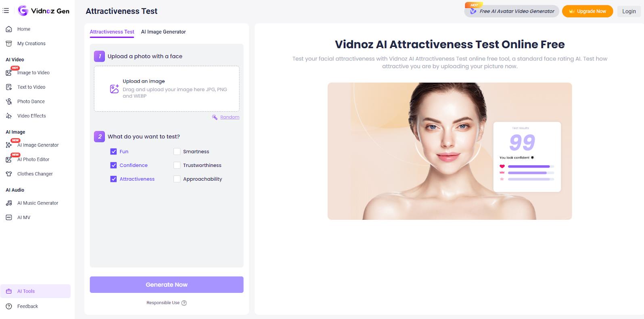Click the Vidnoz Gen logo
Viewport: 644px width, 319px height.
(x=44, y=11)
